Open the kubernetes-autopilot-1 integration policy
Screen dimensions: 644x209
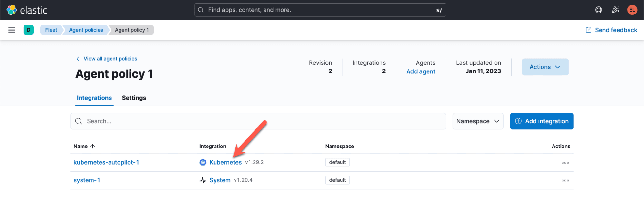106,162
